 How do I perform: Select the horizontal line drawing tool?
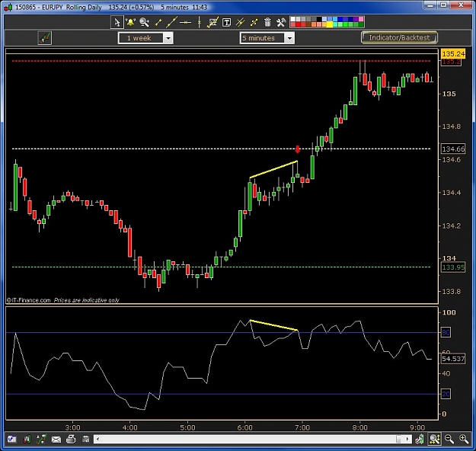pyautogui.click(x=186, y=23)
